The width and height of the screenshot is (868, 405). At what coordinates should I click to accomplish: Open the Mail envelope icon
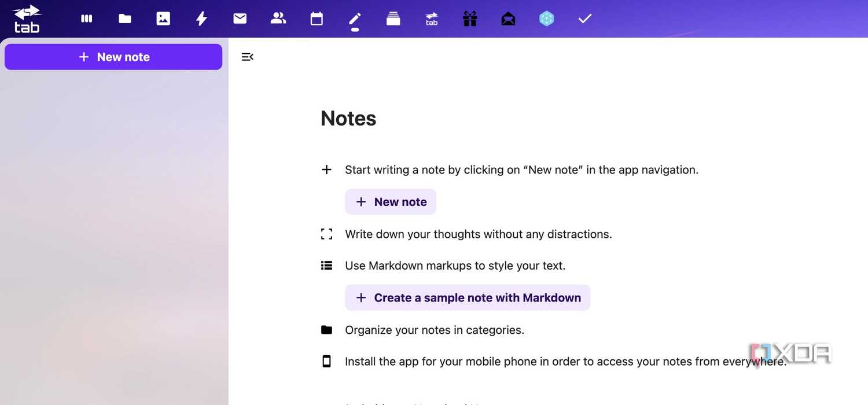point(240,19)
